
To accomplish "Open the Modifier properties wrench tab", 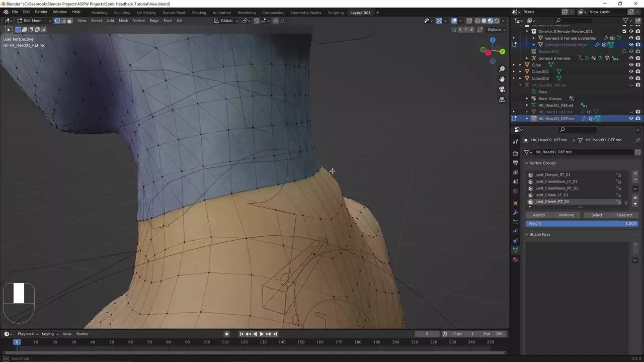I will (515, 212).
